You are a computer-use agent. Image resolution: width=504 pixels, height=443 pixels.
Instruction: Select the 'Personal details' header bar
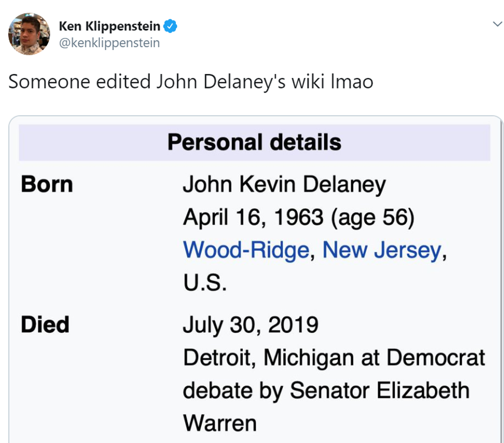pyautogui.click(x=254, y=142)
